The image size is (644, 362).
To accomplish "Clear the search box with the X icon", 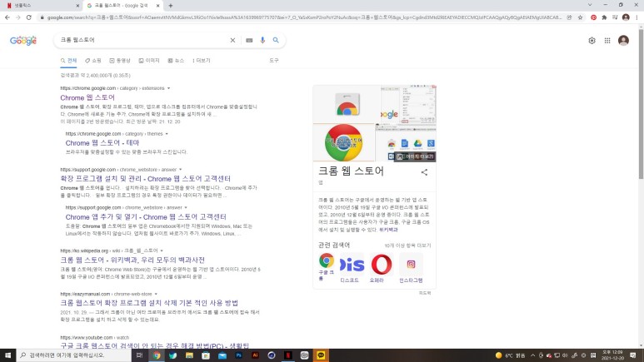I will [x=232, y=40].
